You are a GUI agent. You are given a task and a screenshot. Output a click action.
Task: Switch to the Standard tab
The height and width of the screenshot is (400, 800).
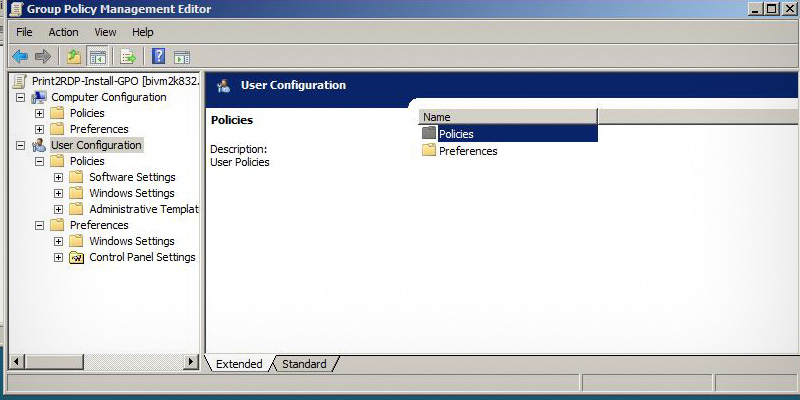(x=304, y=364)
